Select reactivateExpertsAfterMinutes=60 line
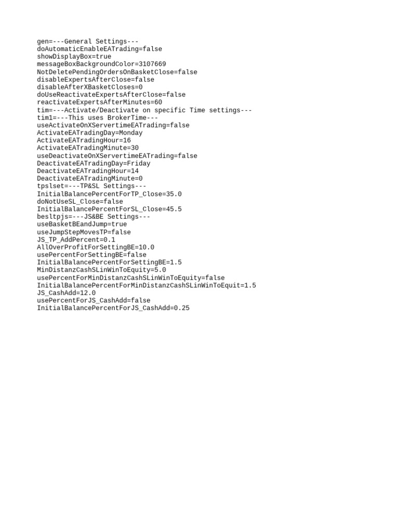The height and width of the screenshot is (532, 399). pyautogui.click(x=99, y=102)
